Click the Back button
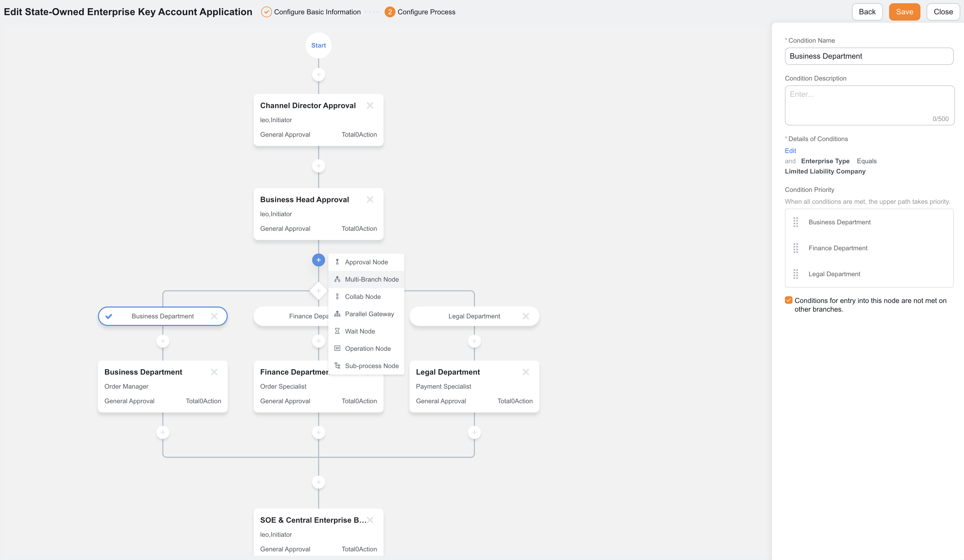Screen dimensions: 964x560 [867, 12]
